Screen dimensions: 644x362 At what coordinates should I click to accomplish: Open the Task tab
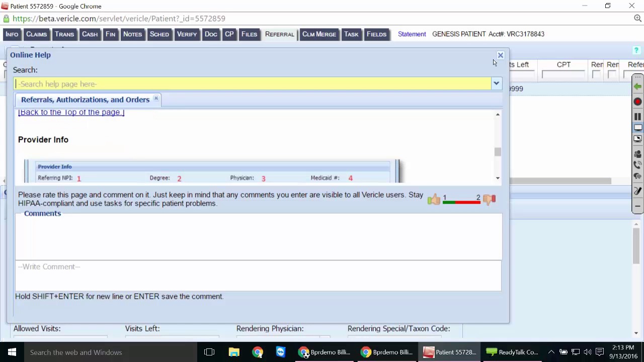351,34
